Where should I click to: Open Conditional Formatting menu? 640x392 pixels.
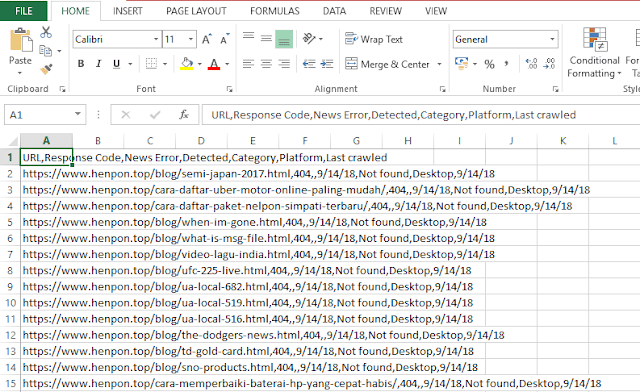click(x=594, y=52)
